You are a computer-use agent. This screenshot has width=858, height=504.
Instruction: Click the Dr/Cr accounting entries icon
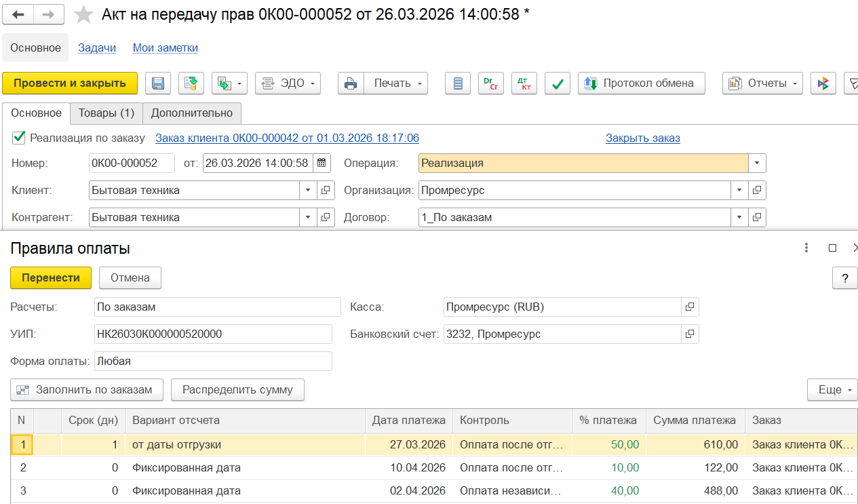tap(491, 83)
